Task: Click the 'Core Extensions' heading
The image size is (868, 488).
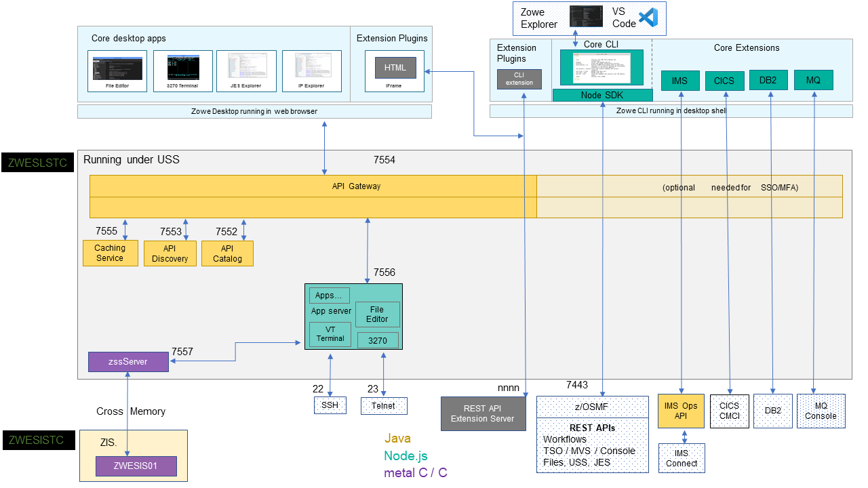Action: click(x=747, y=47)
